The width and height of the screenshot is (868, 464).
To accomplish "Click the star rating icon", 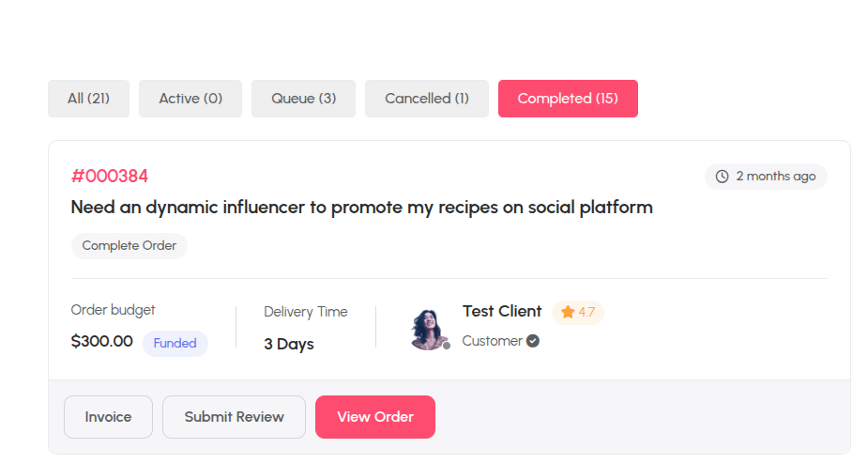I will pyautogui.click(x=568, y=312).
